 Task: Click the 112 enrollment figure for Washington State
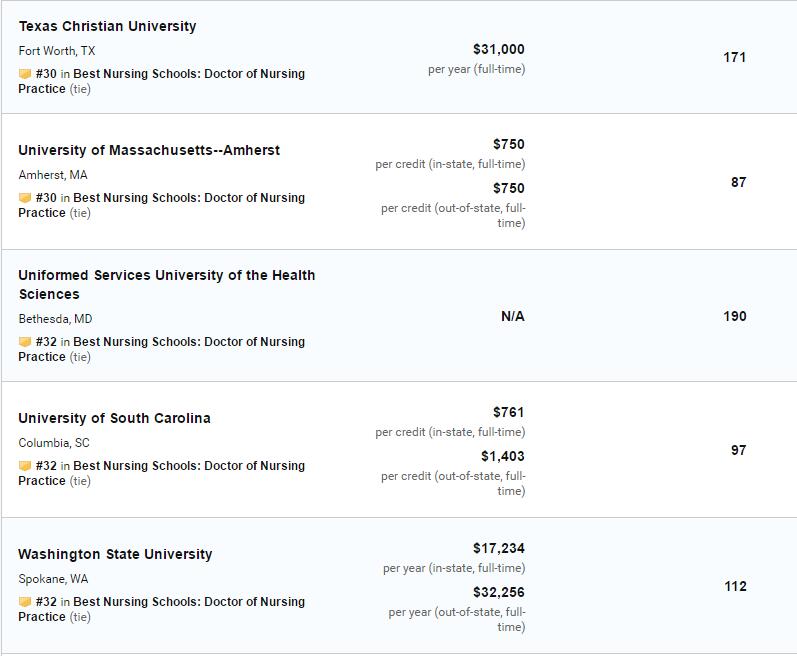point(735,586)
